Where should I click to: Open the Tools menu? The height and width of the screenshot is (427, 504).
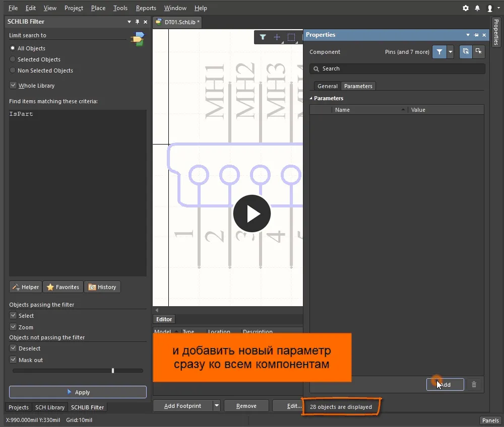(x=120, y=8)
